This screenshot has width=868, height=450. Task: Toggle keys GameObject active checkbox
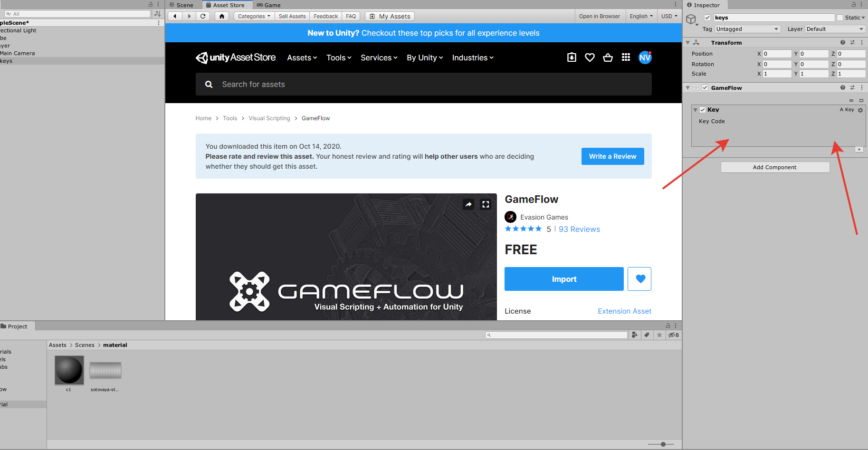click(707, 18)
